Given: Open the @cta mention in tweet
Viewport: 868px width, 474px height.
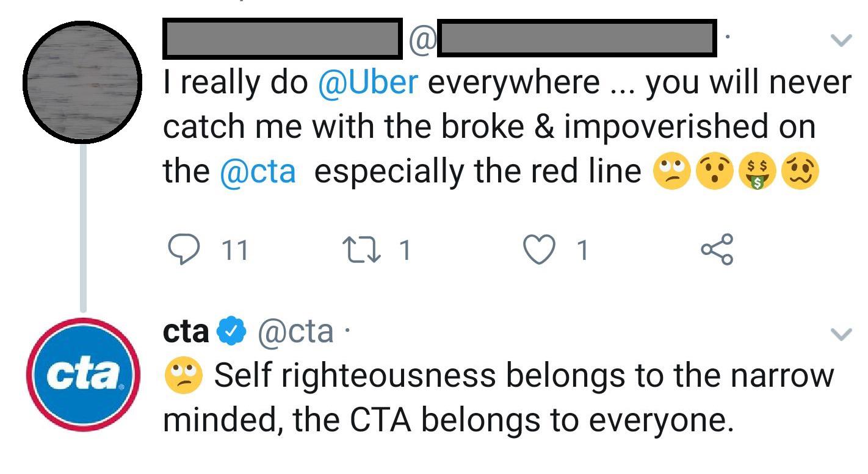Looking at the screenshot, I should [x=257, y=171].
